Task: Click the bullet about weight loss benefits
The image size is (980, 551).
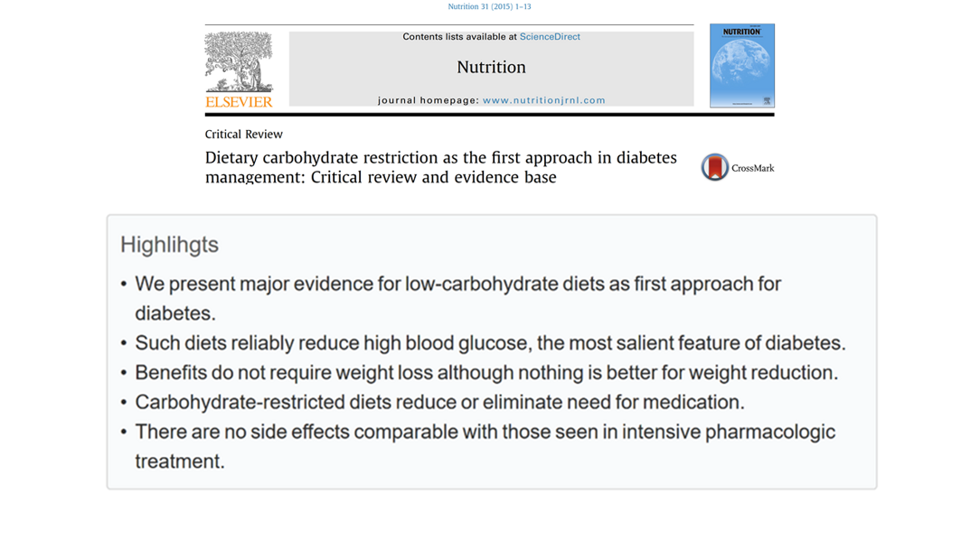Action: [x=486, y=372]
